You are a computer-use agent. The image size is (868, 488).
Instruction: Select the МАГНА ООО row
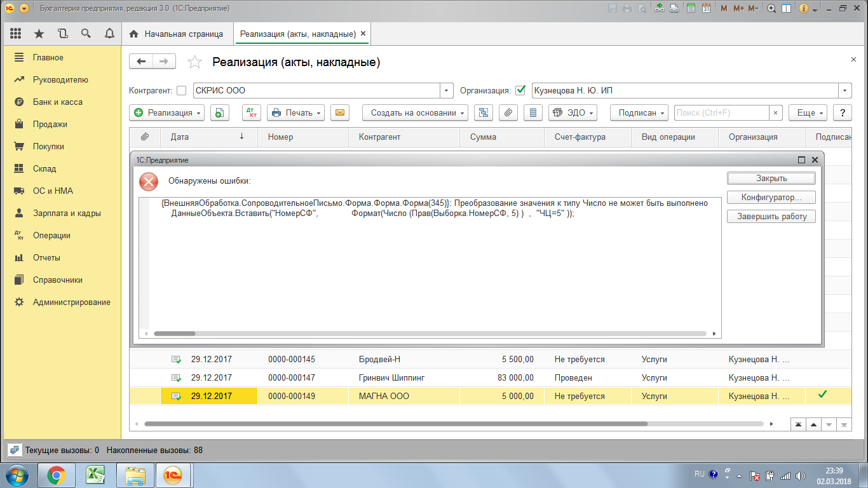click(x=490, y=396)
